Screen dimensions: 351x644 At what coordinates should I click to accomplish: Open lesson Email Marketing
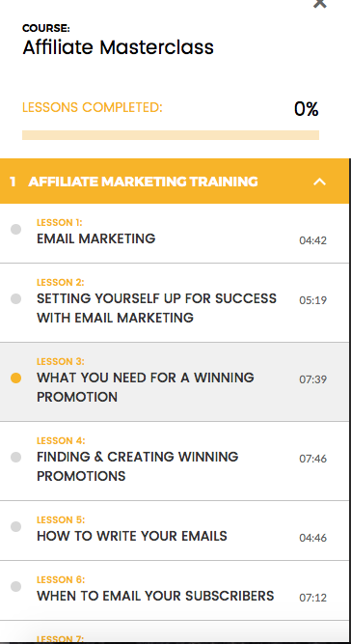(x=96, y=238)
